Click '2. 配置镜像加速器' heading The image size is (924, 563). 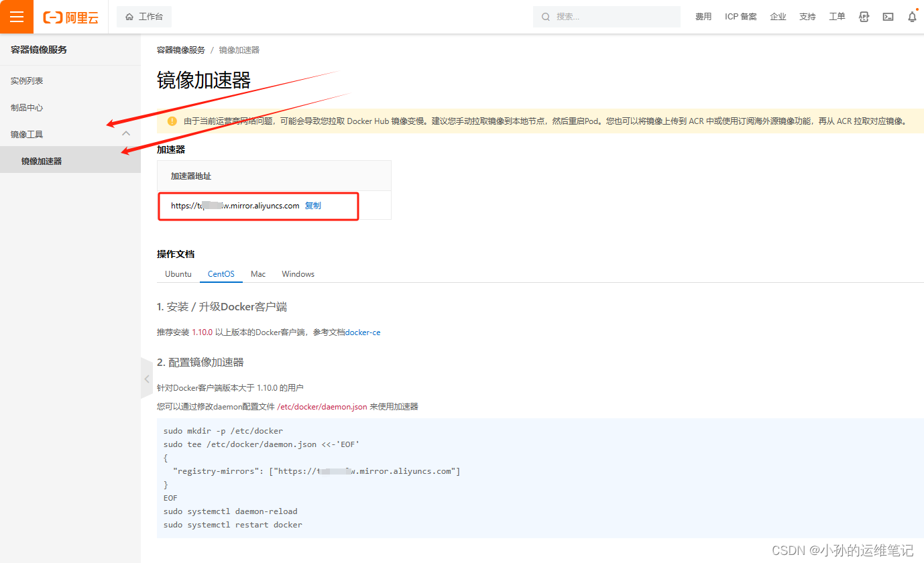click(200, 363)
